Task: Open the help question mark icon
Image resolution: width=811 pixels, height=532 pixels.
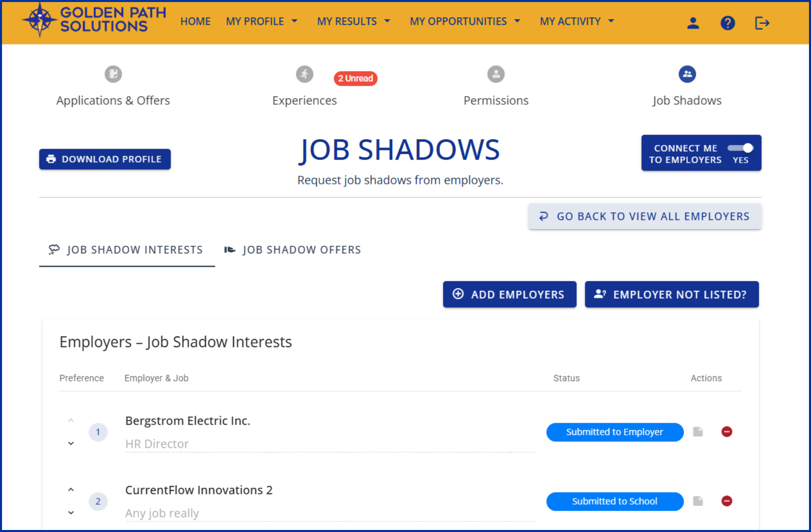Action: point(727,23)
